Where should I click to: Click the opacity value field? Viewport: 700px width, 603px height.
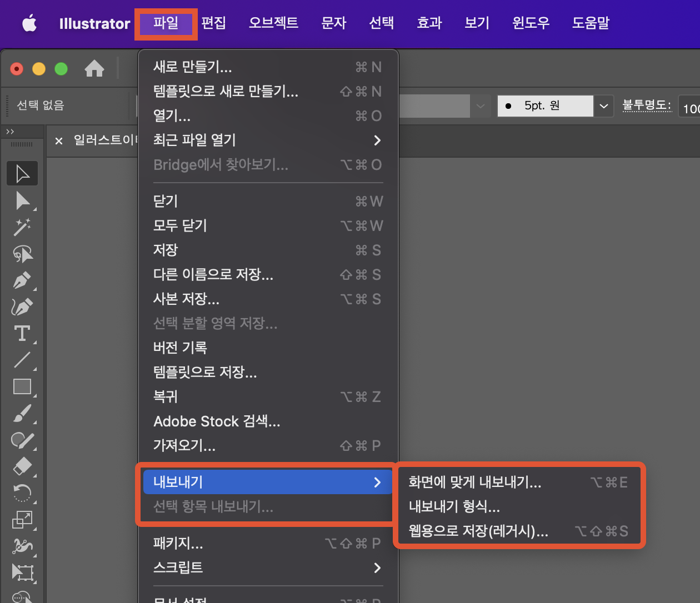689,107
